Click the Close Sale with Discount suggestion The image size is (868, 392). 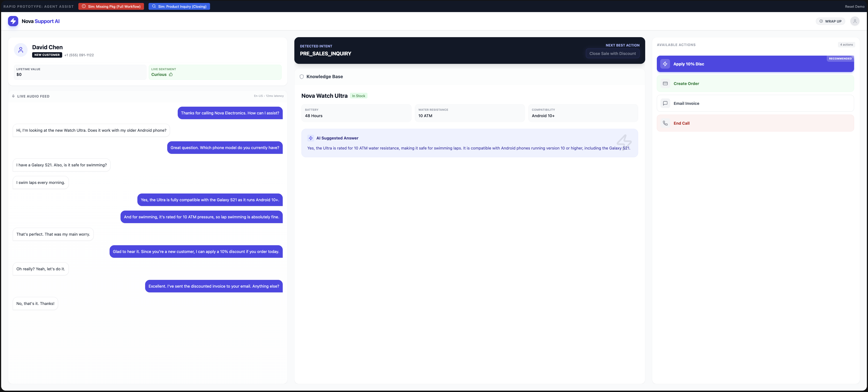[612, 54]
